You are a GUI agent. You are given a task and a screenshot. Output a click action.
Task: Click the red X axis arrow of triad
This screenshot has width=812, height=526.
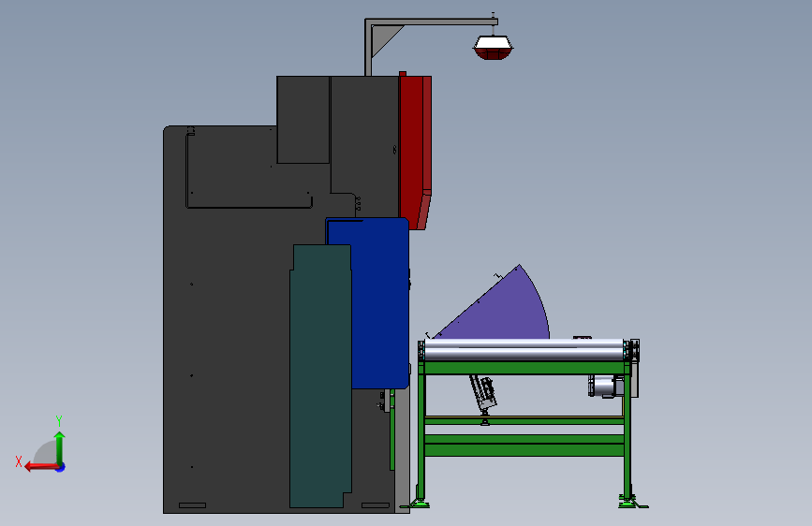(40, 467)
